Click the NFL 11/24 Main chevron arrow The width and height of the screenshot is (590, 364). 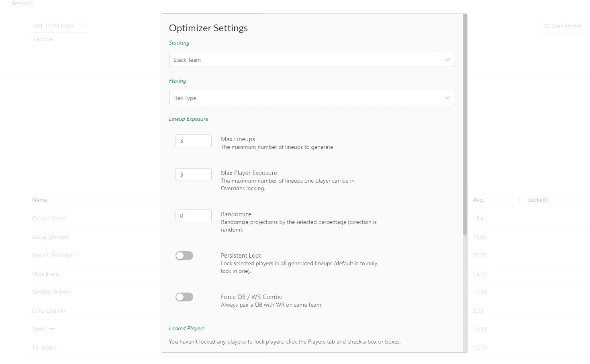[82, 26]
